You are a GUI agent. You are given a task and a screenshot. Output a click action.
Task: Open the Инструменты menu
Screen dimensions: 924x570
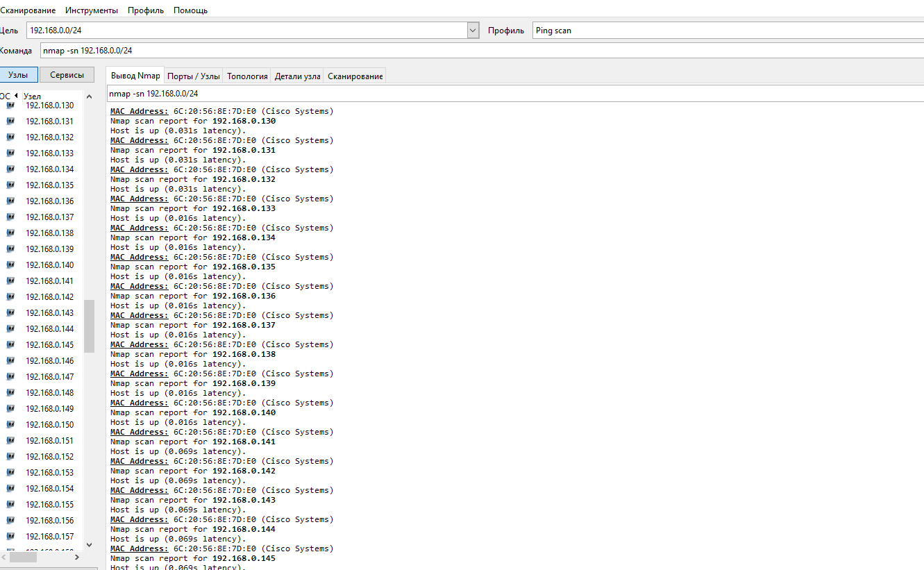[92, 10]
